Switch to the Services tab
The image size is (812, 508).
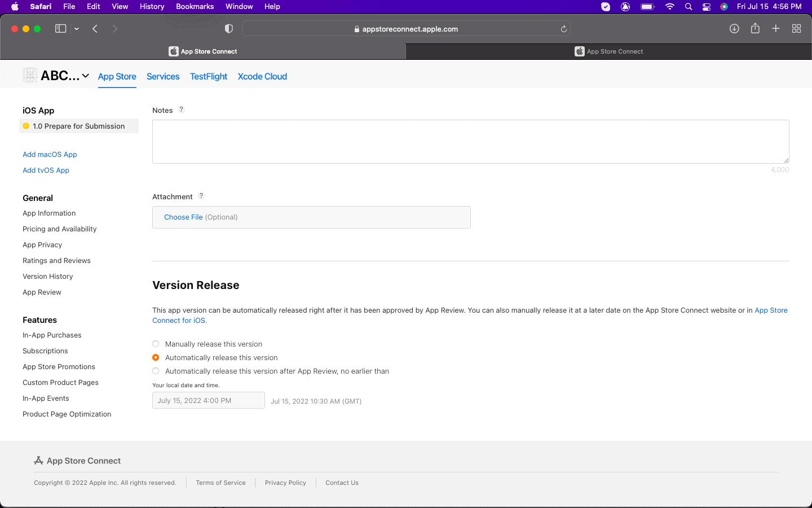[163, 76]
